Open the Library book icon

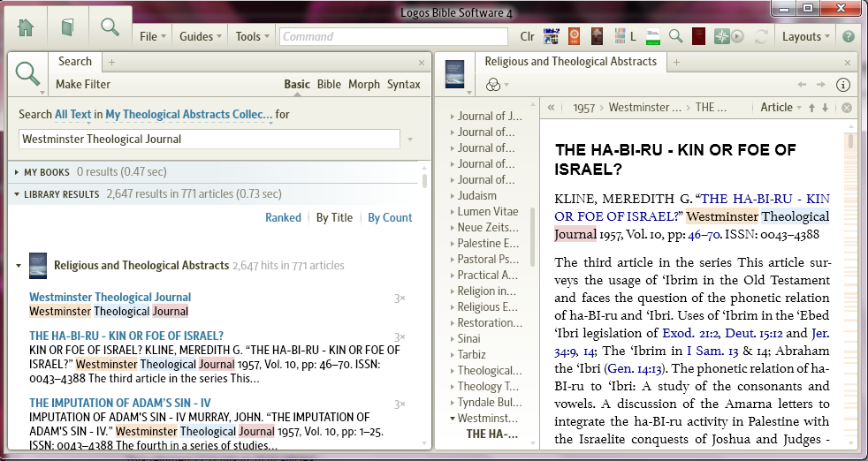click(67, 27)
